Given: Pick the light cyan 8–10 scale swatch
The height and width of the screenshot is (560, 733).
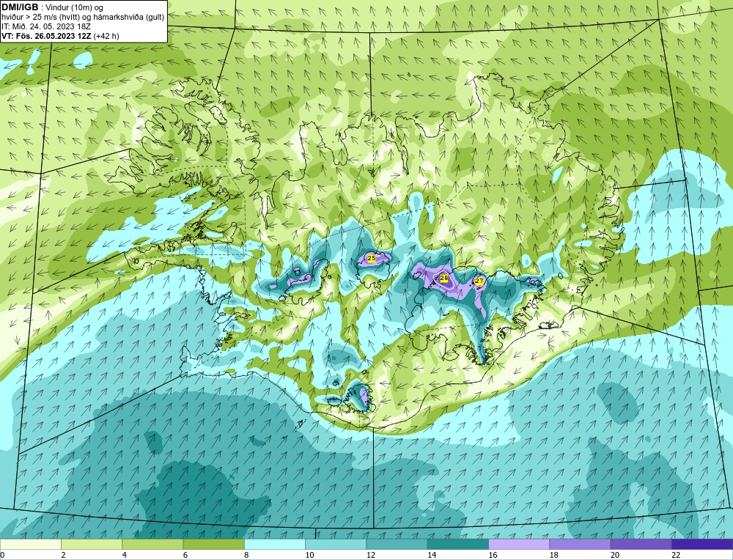Looking at the screenshot, I should pyautogui.click(x=275, y=545).
